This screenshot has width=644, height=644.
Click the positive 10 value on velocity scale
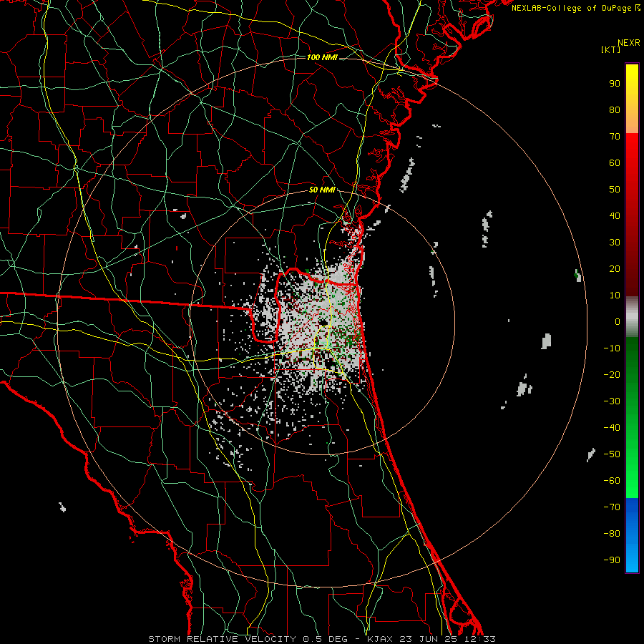tap(615, 296)
